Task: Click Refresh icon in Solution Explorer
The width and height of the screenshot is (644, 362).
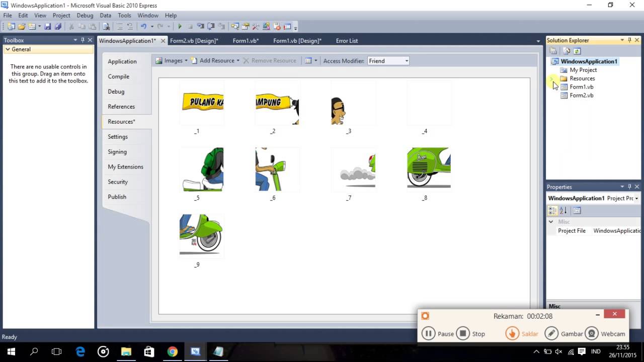Action: [x=577, y=51]
